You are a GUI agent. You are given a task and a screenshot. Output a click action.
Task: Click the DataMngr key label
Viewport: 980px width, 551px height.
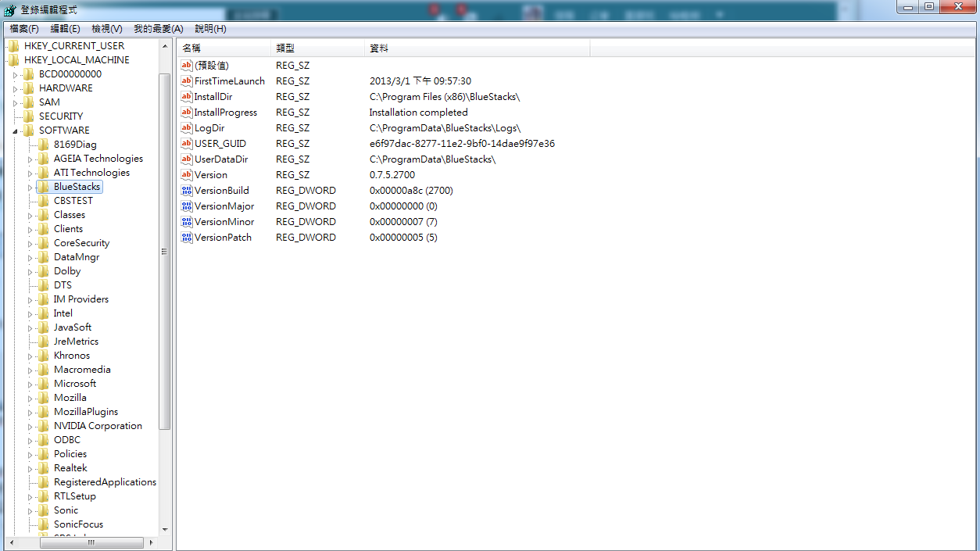click(x=77, y=257)
